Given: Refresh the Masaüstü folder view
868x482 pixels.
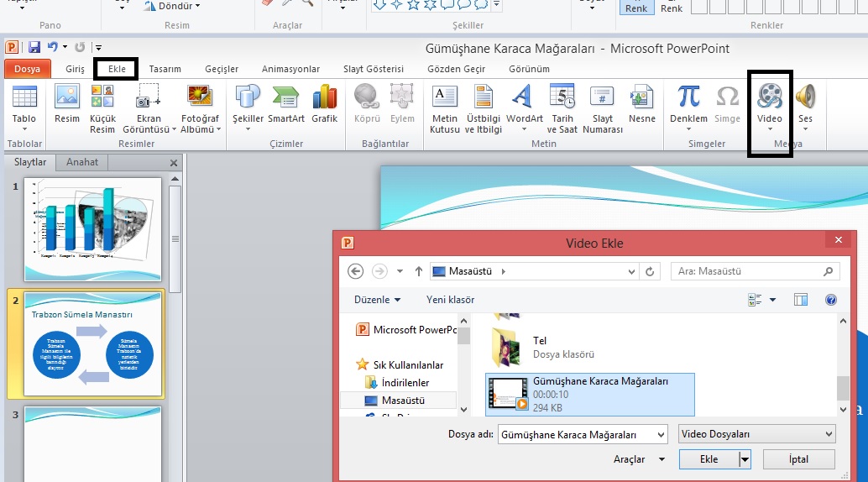Looking at the screenshot, I should tap(650, 271).
